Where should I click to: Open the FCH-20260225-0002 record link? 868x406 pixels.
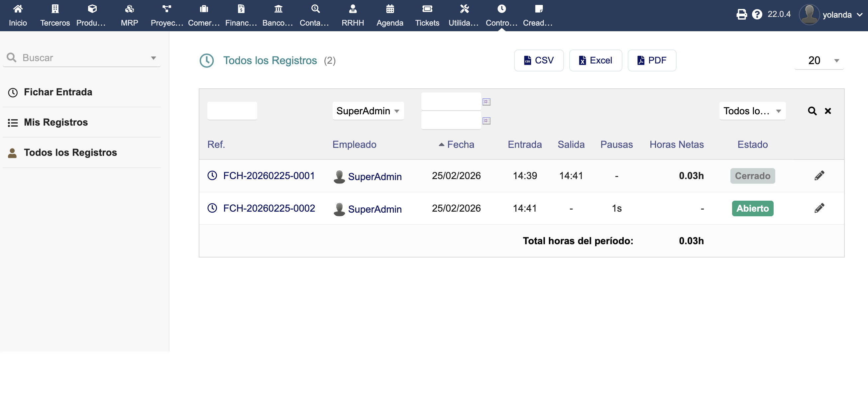[x=269, y=208]
